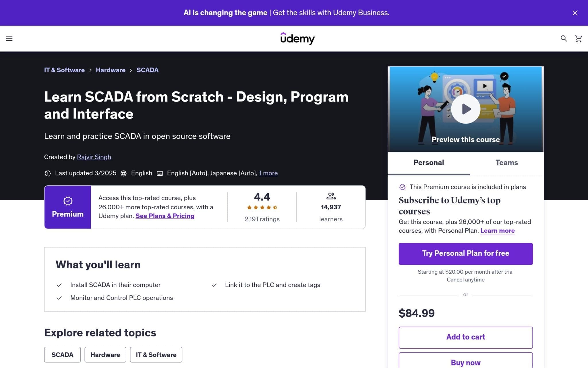Dismiss the Udemy Business promo banner
Viewport: 588px width, 368px height.
coord(575,13)
